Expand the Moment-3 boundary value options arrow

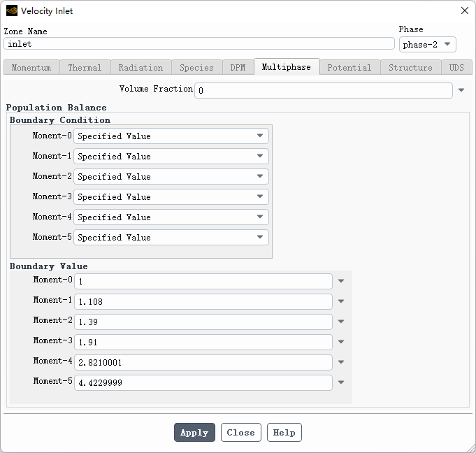tap(341, 342)
